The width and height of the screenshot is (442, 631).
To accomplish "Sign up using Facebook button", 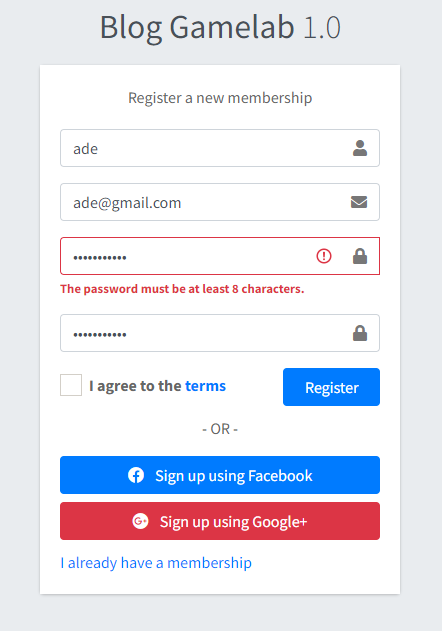I will pyautogui.click(x=220, y=475).
